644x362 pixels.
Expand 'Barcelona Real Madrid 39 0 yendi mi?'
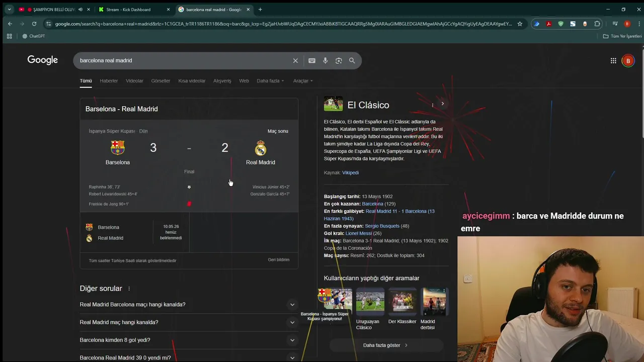pyautogui.click(x=189, y=357)
